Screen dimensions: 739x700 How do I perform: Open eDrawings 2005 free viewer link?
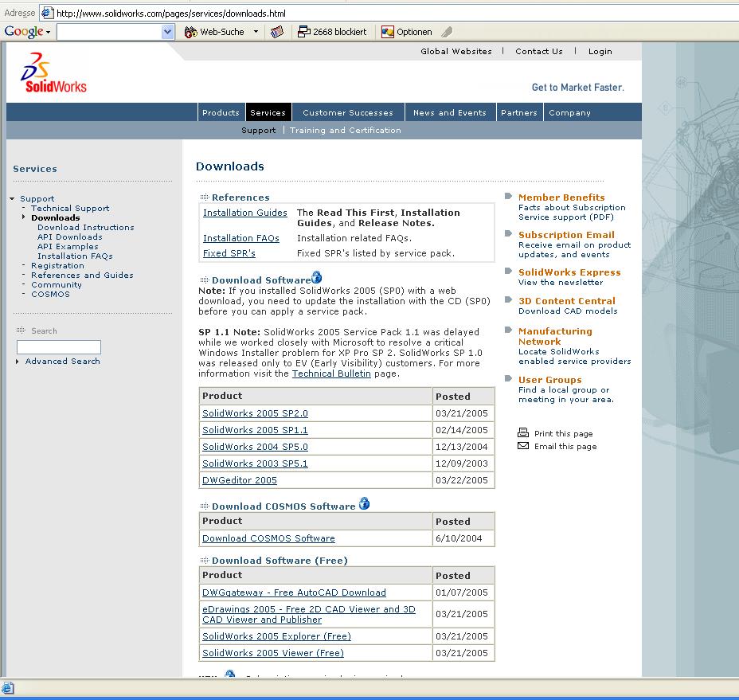pos(309,614)
